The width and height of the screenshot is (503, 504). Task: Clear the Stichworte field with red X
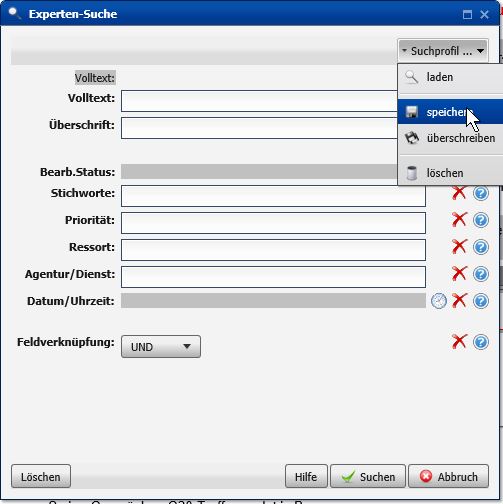pos(459,193)
